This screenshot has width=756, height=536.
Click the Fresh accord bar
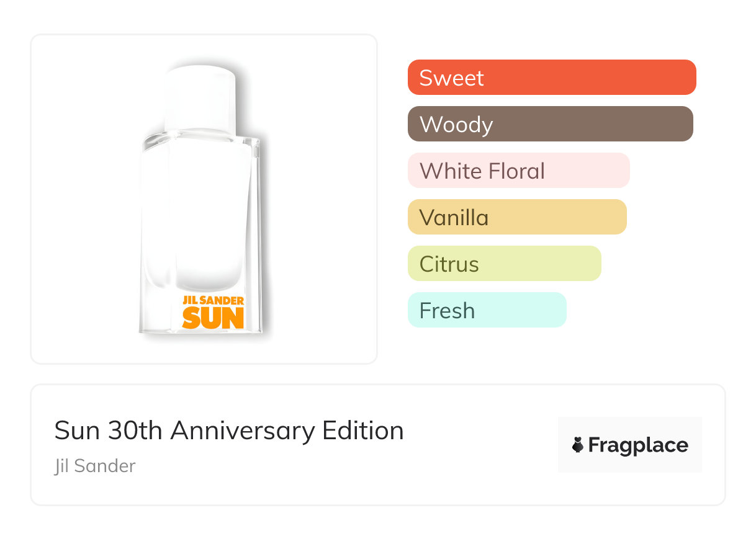[487, 310]
